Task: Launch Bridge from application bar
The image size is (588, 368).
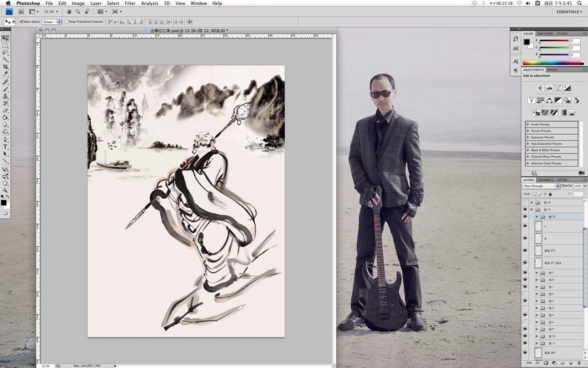Action: pyautogui.click(x=21, y=12)
